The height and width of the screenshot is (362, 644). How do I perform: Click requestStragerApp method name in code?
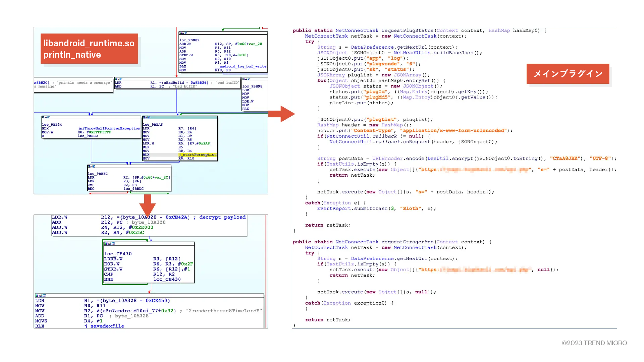[407, 242]
